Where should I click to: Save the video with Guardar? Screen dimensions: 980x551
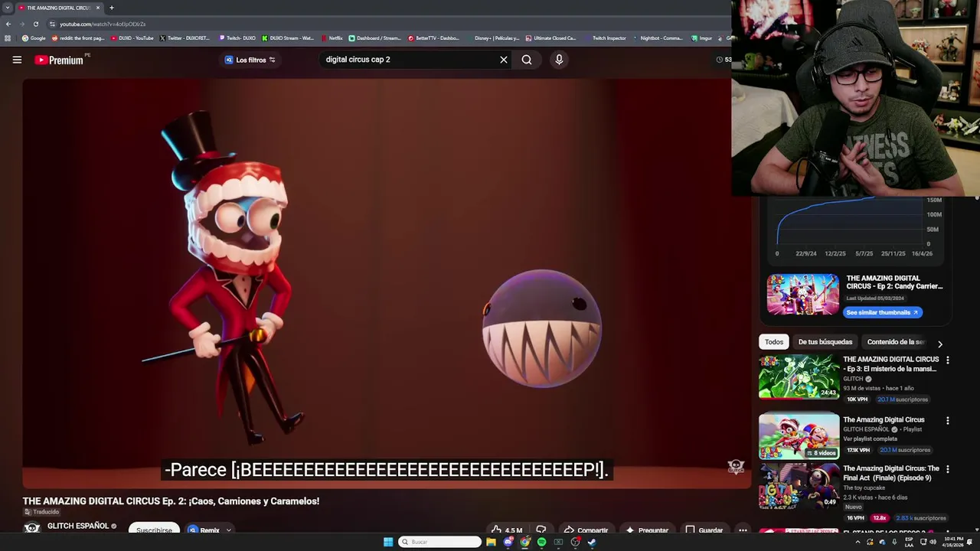coord(704,530)
